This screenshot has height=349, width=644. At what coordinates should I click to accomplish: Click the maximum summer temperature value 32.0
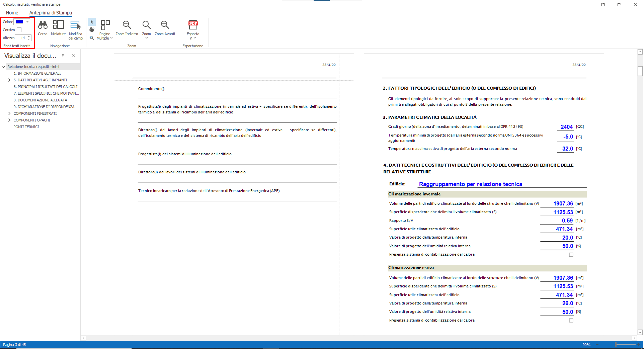coord(568,149)
